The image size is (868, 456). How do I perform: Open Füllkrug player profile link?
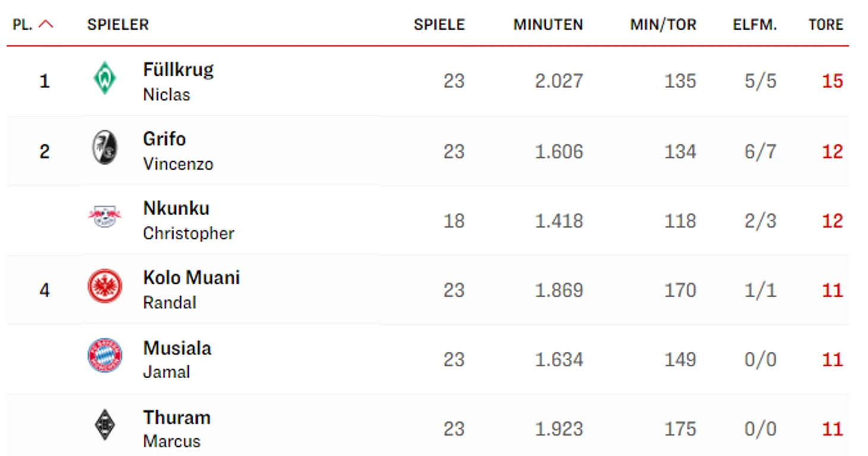(x=178, y=70)
